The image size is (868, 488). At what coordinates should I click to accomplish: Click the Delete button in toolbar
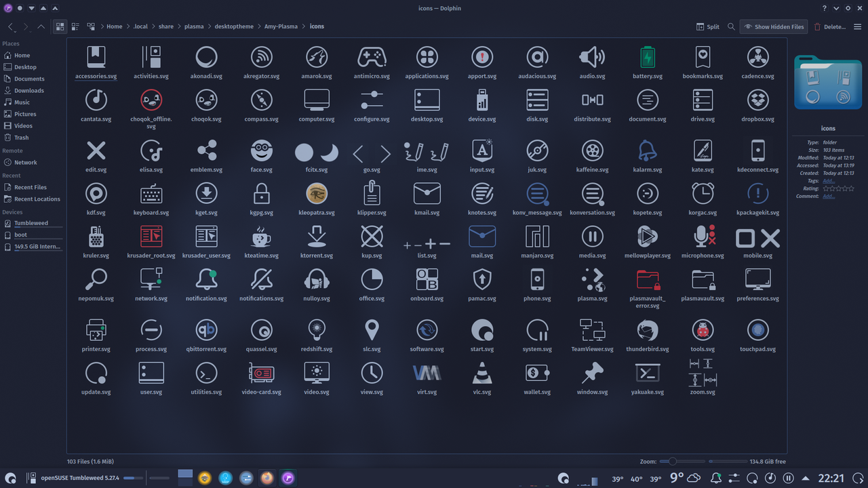(x=829, y=26)
